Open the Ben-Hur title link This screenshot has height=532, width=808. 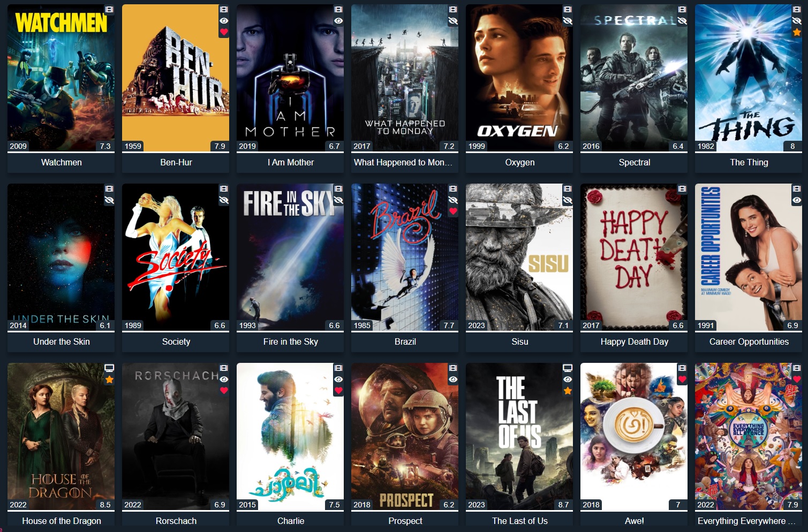pos(176,162)
